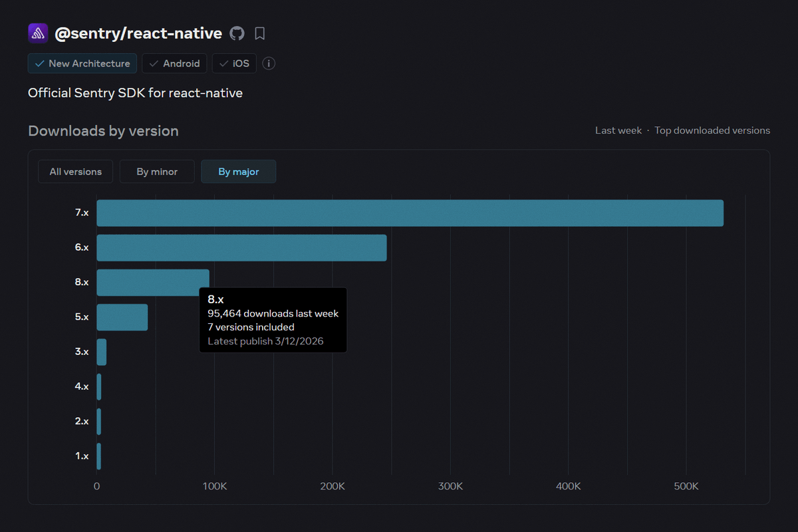This screenshot has height=532, width=798.
Task: Open the @sentry/react-native package title
Action: (x=138, y=33)
